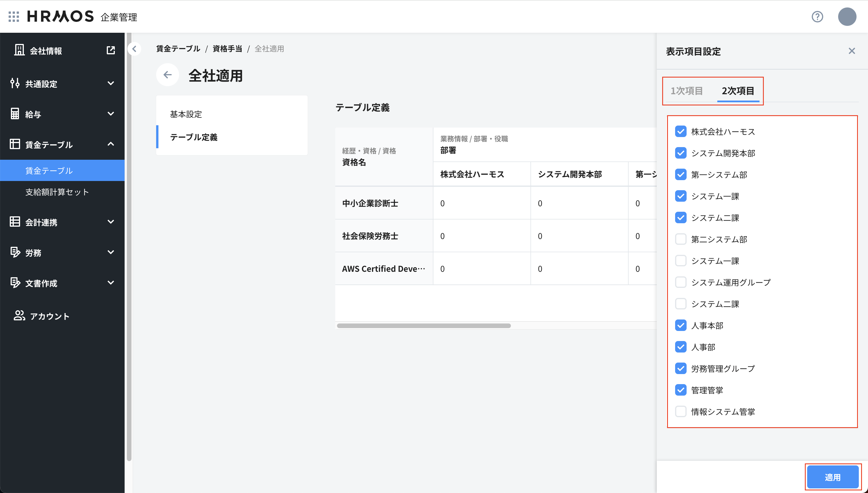Select the 基本設定 tab
Image resolution: width=868 pixels, height=493 pixels.
(186, 114)
